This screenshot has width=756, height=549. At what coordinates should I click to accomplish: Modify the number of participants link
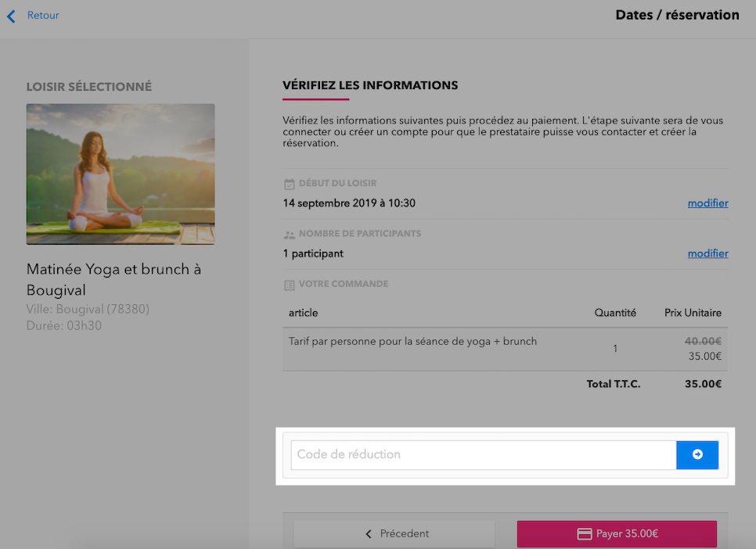[x=707, y=253]
